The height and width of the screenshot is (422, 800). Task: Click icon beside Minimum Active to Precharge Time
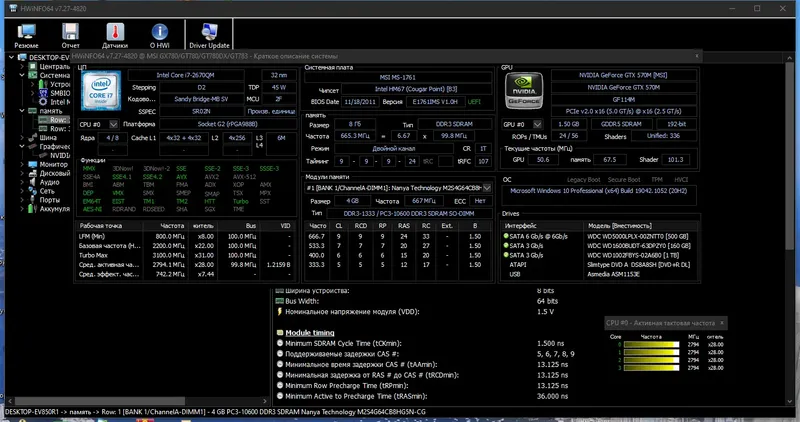(x=280, y=396)
